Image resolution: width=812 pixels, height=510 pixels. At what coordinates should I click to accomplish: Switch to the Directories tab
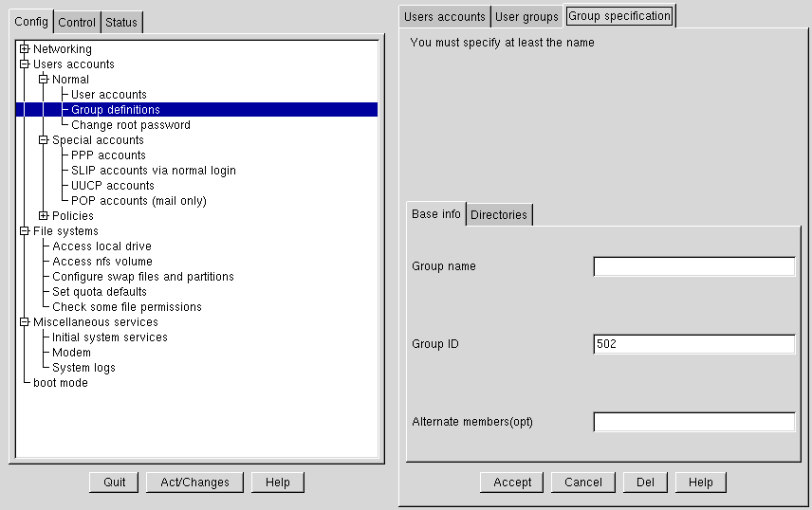(499, 215)
